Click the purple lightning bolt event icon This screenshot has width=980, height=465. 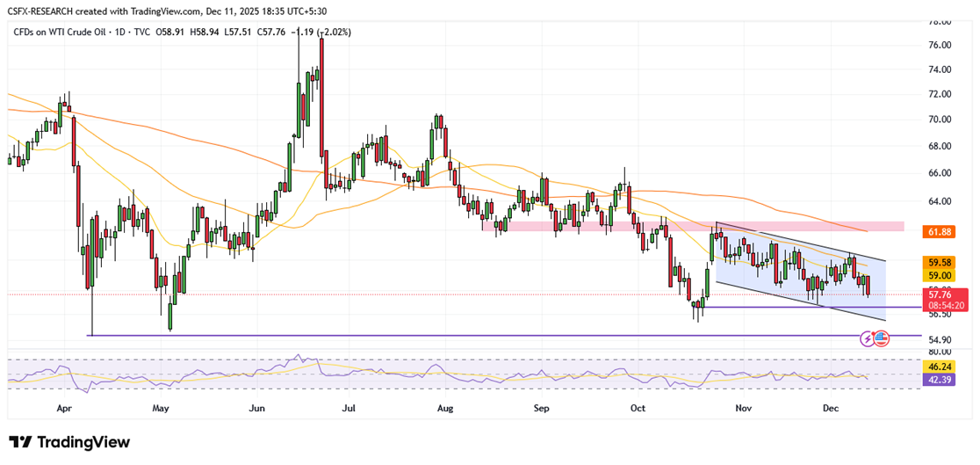(x=870, y=338)
